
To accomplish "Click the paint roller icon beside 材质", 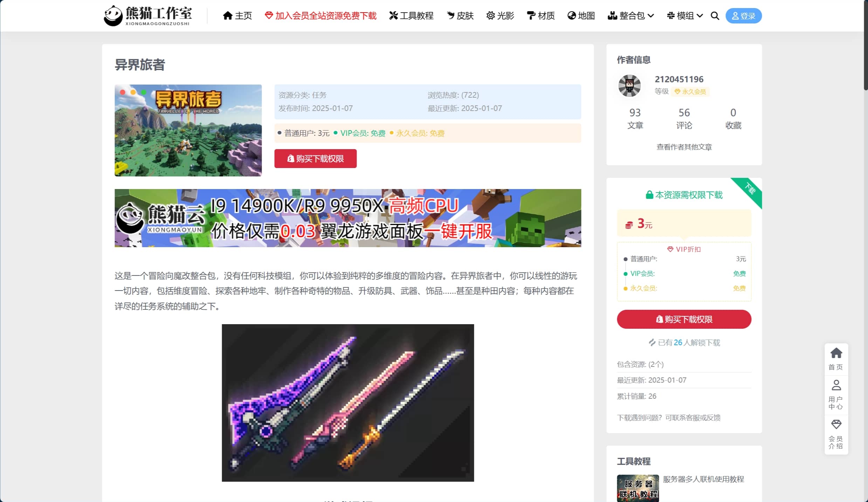I will [x=531, y=16].
